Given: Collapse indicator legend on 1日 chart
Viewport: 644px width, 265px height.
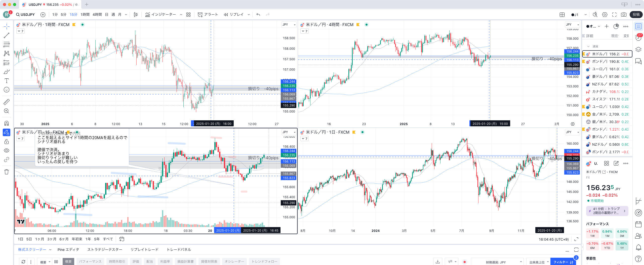Looking at the screenshot, I should coord(304,139).
